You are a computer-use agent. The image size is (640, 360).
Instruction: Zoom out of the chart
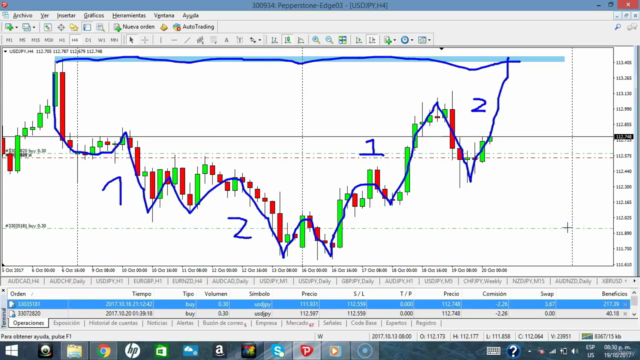[x=329, y=40]
